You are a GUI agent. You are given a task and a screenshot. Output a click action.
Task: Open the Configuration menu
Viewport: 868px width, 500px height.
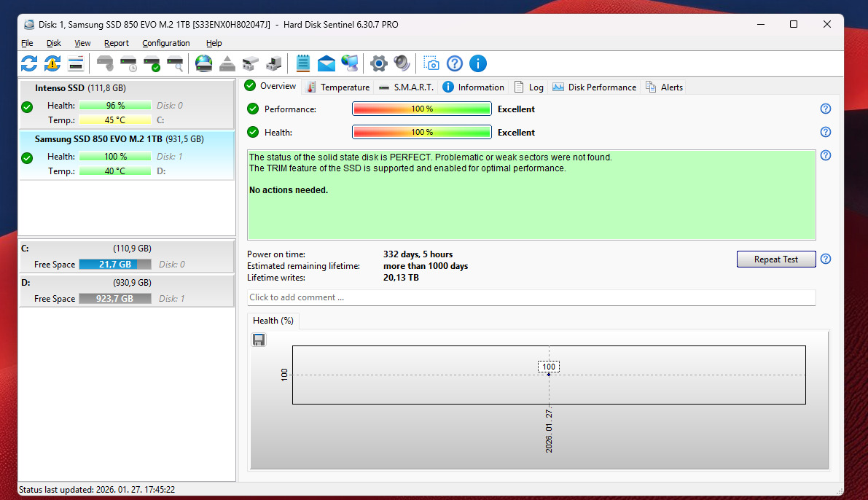pyautogui.click(x=166, y=43)
